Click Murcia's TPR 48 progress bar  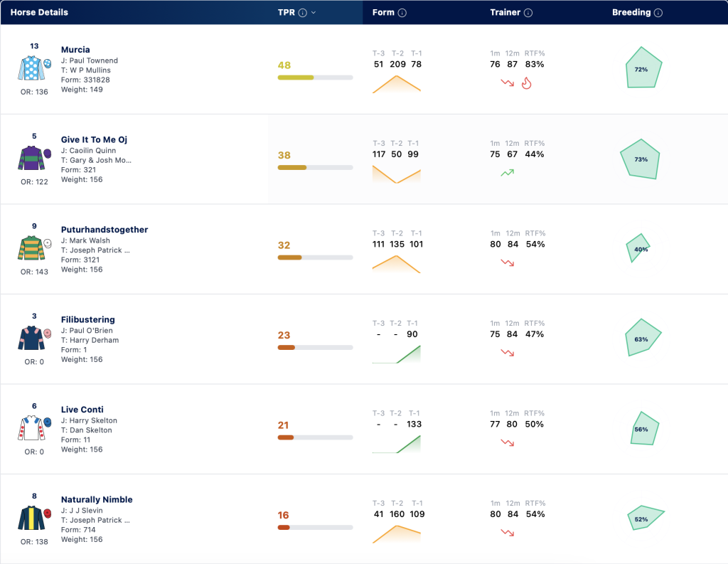(315, 78)
